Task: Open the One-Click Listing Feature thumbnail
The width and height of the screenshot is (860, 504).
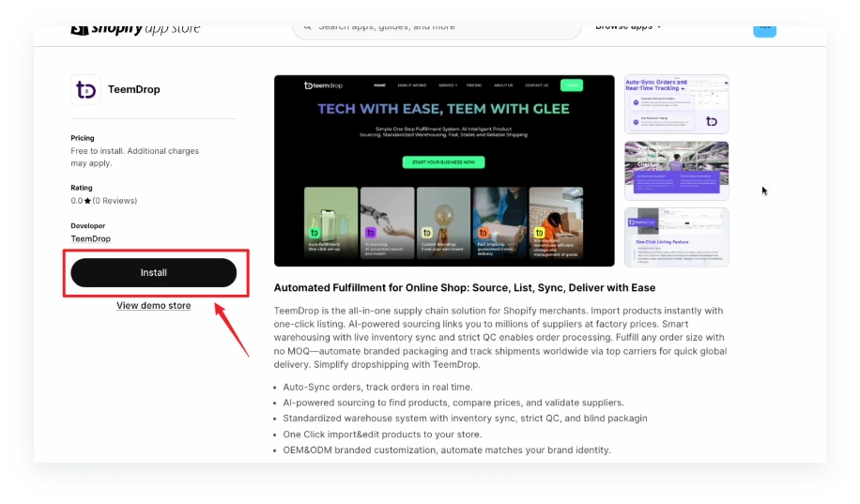Action: pos(676,237)
